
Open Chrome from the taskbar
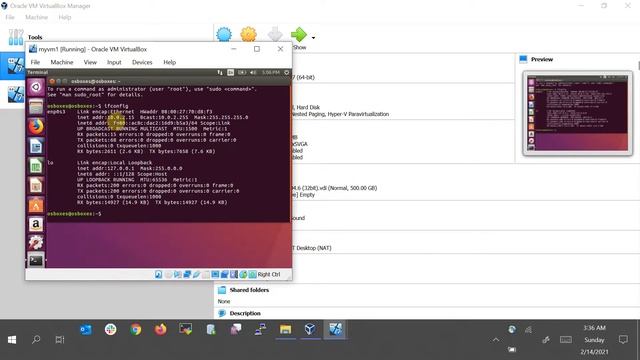click(x=136, y=329)
